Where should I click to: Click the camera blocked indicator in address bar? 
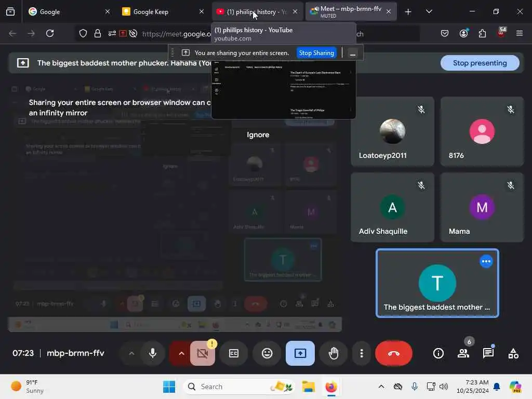click(134, 33)
